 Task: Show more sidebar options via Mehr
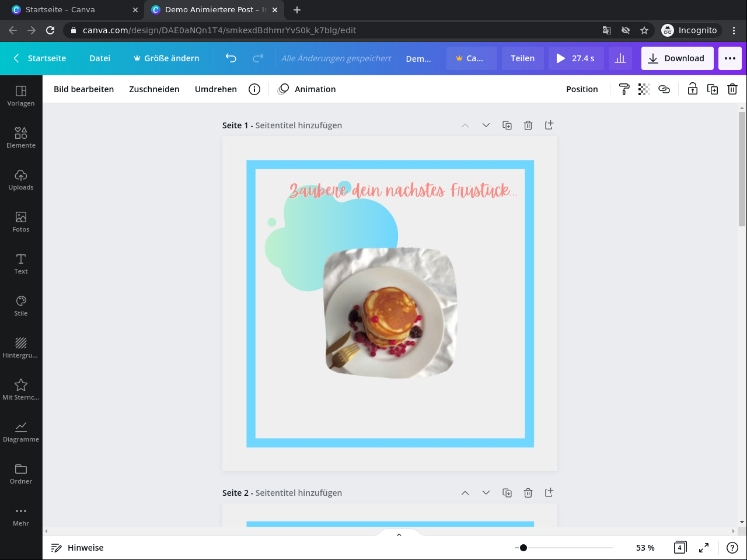pos(21,516)
